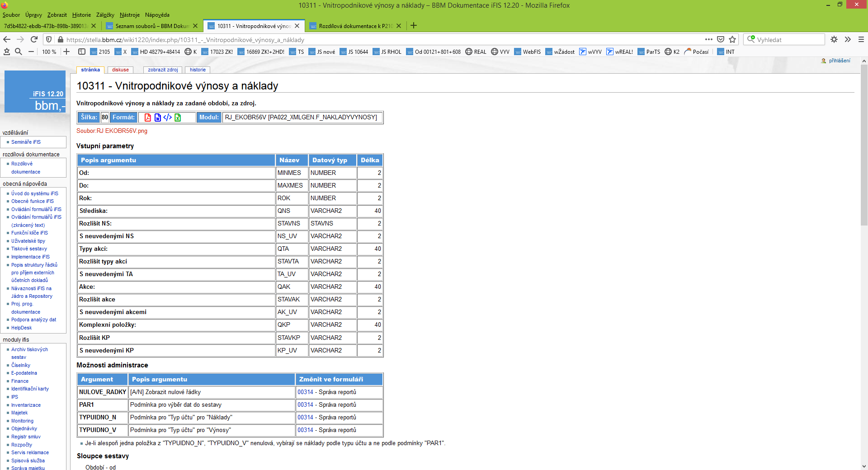This screenshot has height=470, width=868.
Task: Zoom out with the minus button
Action: [x=31, y=52]
